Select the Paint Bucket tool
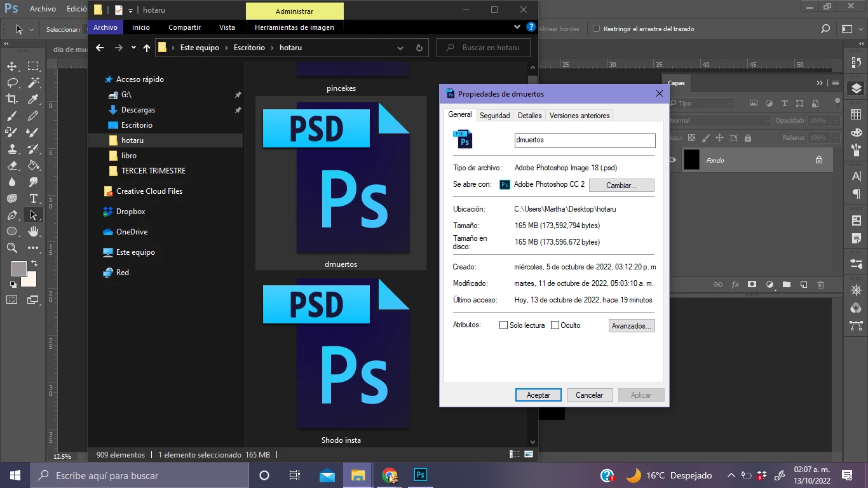 (x=33, y=165)
